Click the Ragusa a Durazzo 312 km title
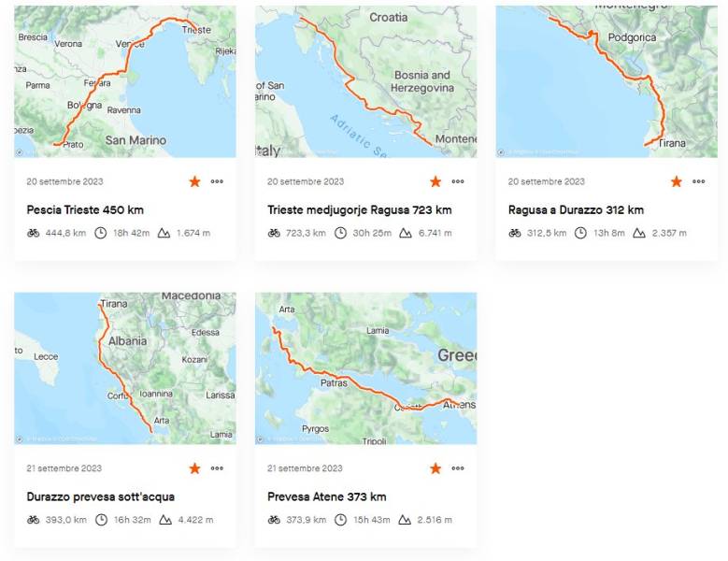 (x=576, y=210)
